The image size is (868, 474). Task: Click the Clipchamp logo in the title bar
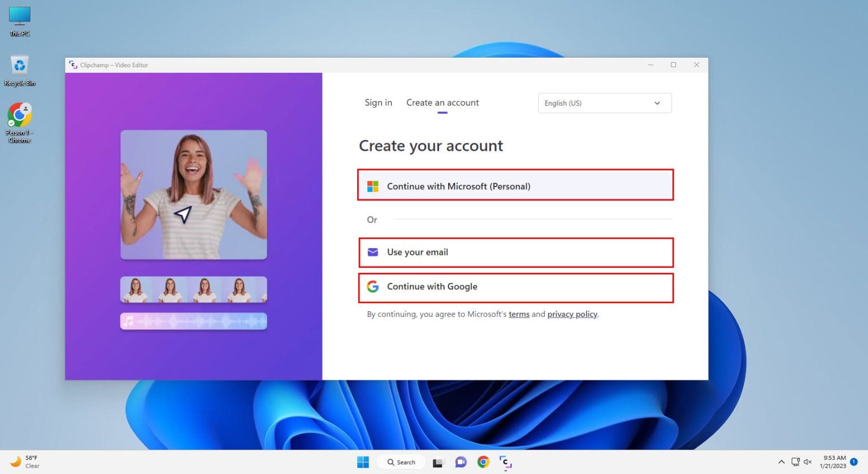(x=73, y=65)
